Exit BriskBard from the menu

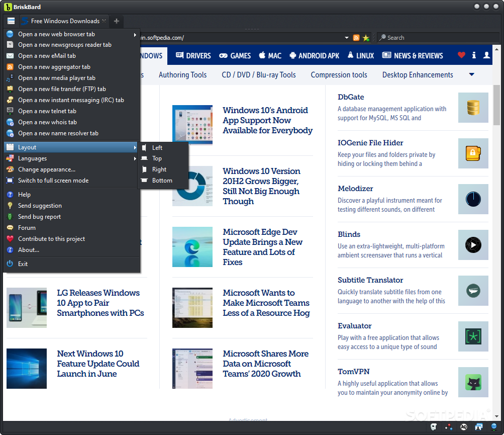click(72, 264)
